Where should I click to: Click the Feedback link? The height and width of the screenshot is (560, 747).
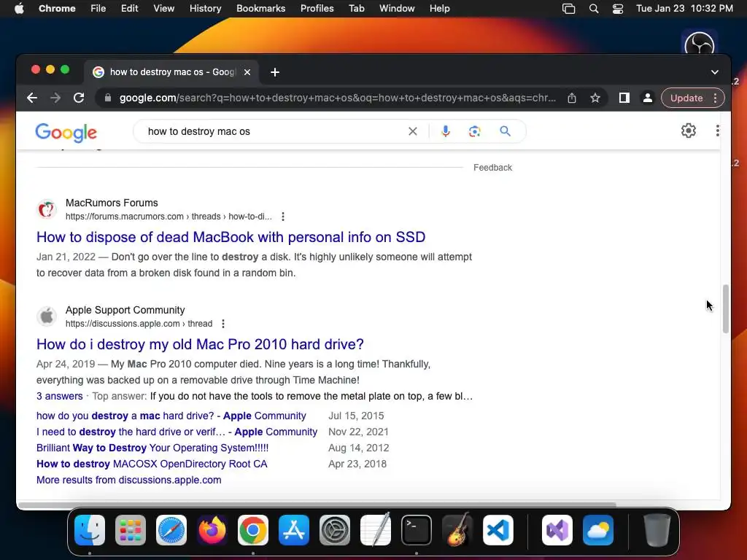(492, 168)
